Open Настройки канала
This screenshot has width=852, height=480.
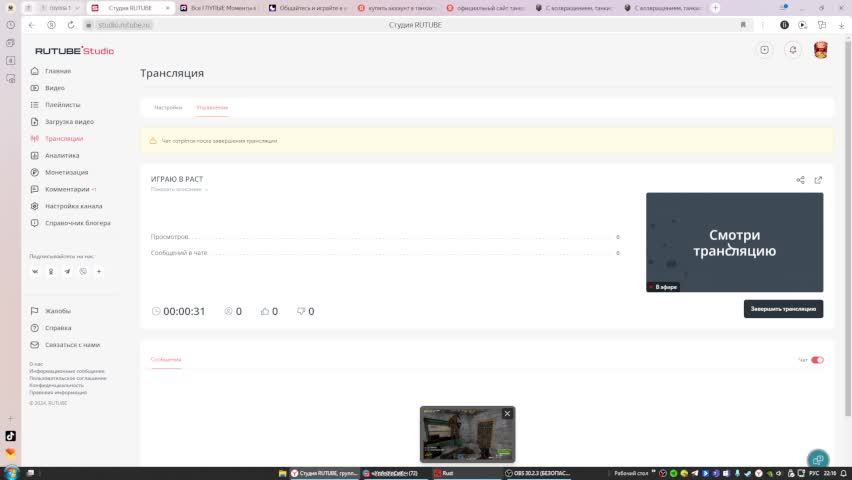pyautogui.click(x=73, y=207)
